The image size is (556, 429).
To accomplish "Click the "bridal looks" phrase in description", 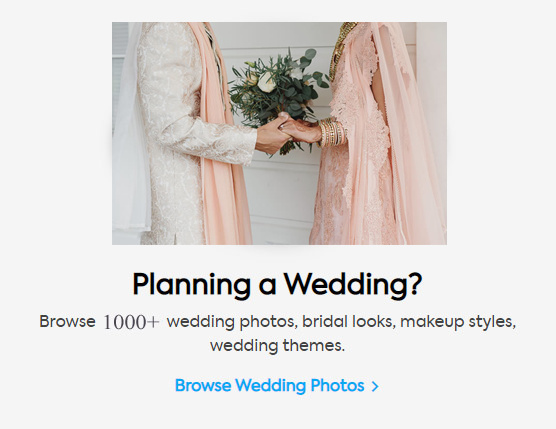I will (348, 322).
